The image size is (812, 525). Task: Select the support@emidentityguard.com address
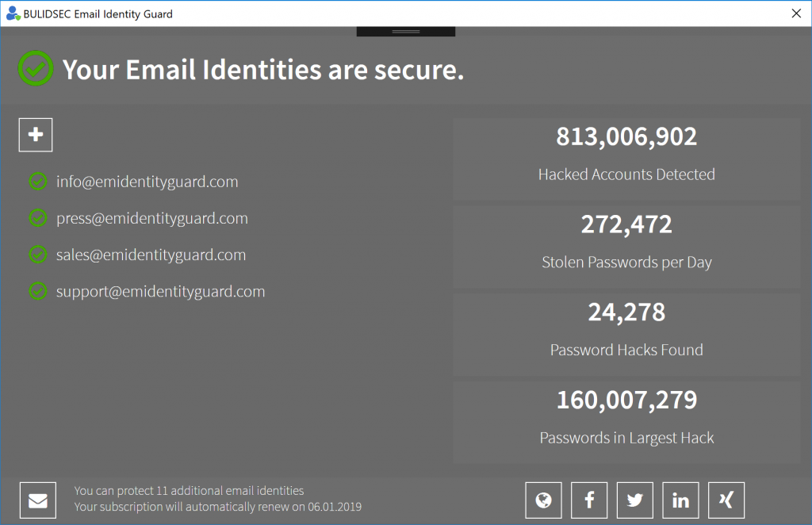pos(160,292)
